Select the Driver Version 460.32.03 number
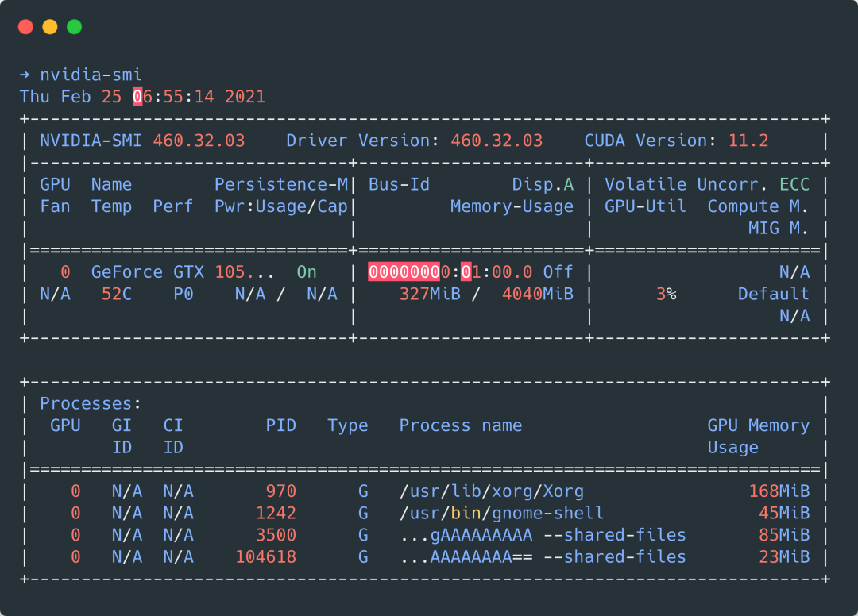 497,141
